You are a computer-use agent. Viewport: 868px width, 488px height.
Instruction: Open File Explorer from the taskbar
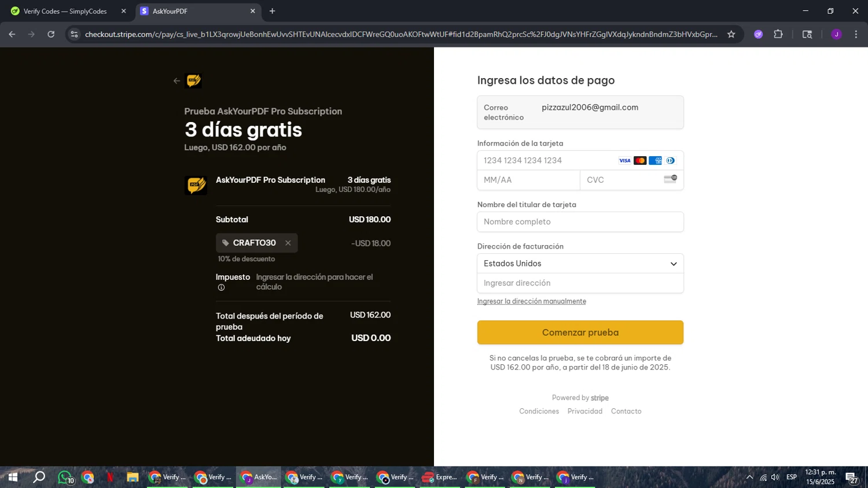(133, 477)
